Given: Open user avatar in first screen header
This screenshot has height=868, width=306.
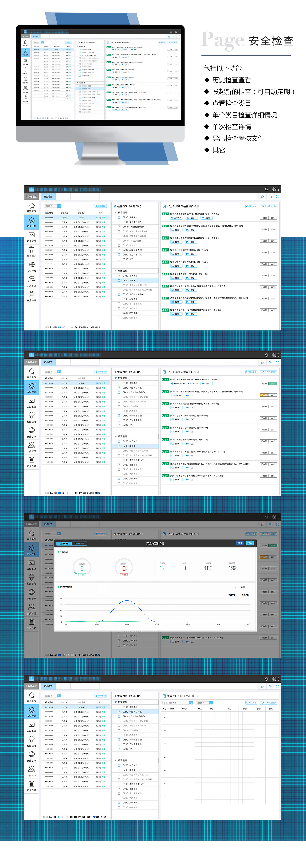Looking at the screenshot, I should pyautogui.click(x=274, y=189).
